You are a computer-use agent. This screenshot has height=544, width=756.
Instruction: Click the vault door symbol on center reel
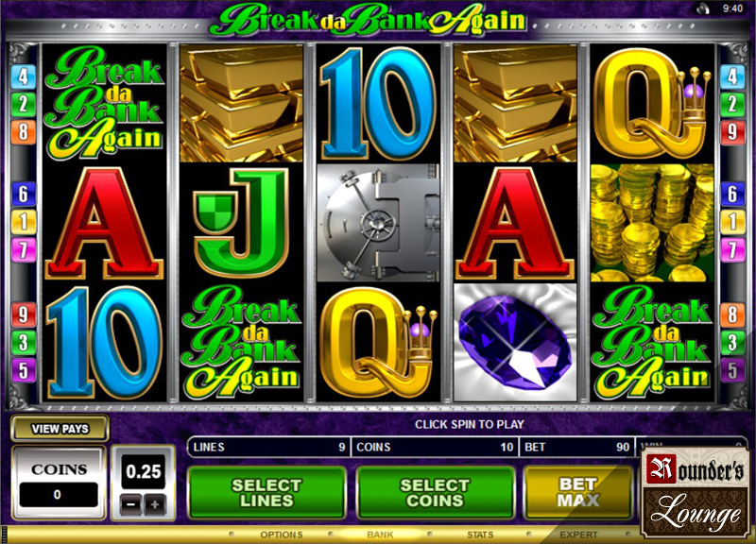(379, 223)
